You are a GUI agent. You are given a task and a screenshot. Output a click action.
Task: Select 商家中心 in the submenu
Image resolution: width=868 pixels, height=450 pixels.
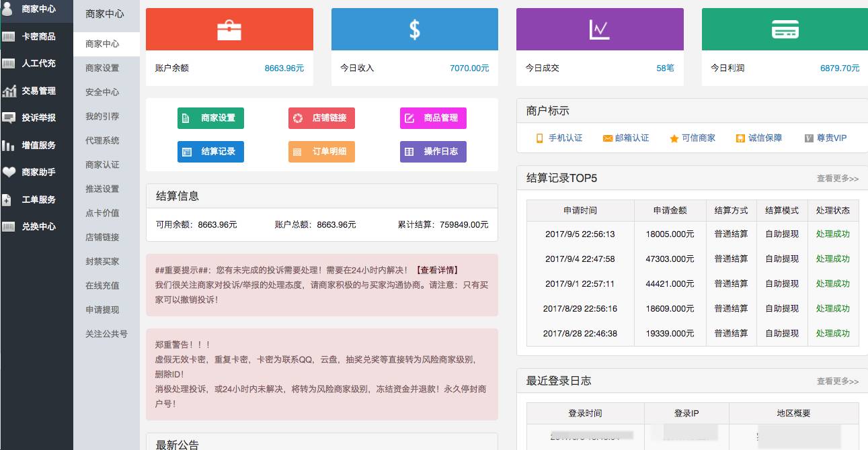tap(106, 44)
